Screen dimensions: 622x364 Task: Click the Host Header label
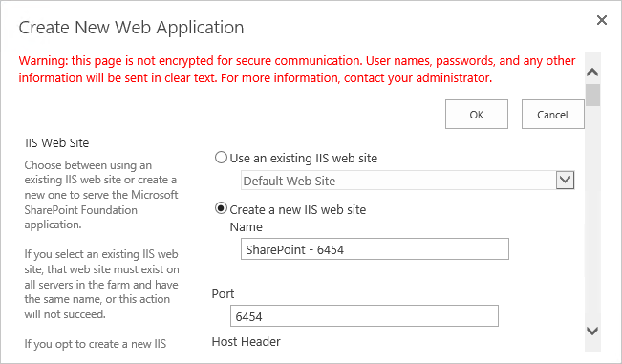[x=247, y=341]
